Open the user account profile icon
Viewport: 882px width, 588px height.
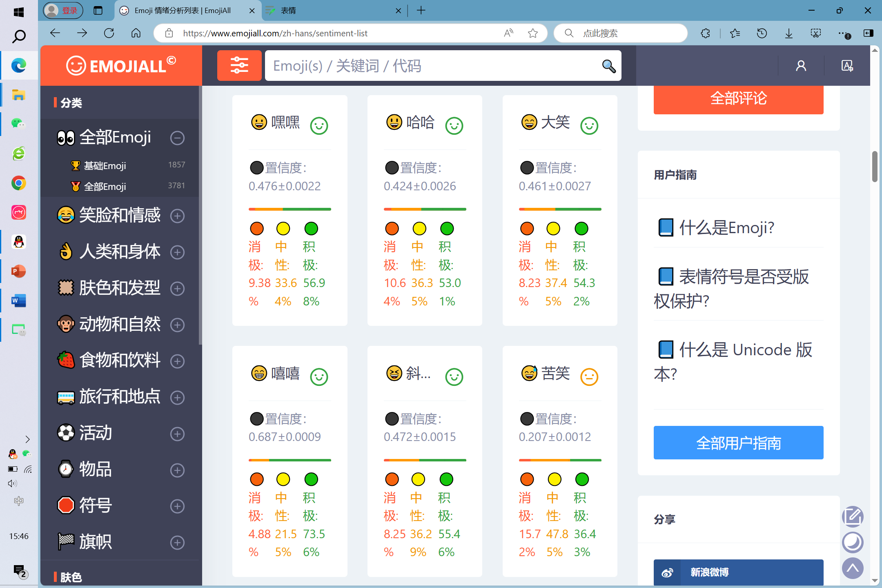click(801, 66)
